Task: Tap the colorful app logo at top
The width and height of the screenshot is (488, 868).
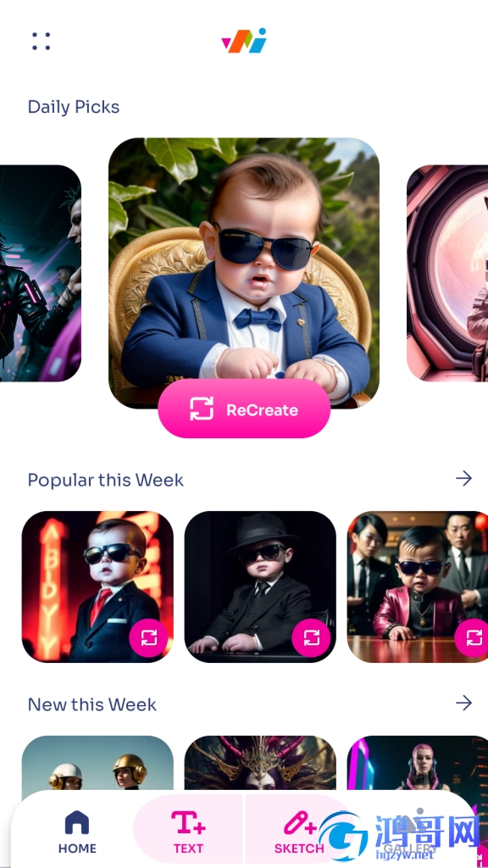Action: coord(244,41)
